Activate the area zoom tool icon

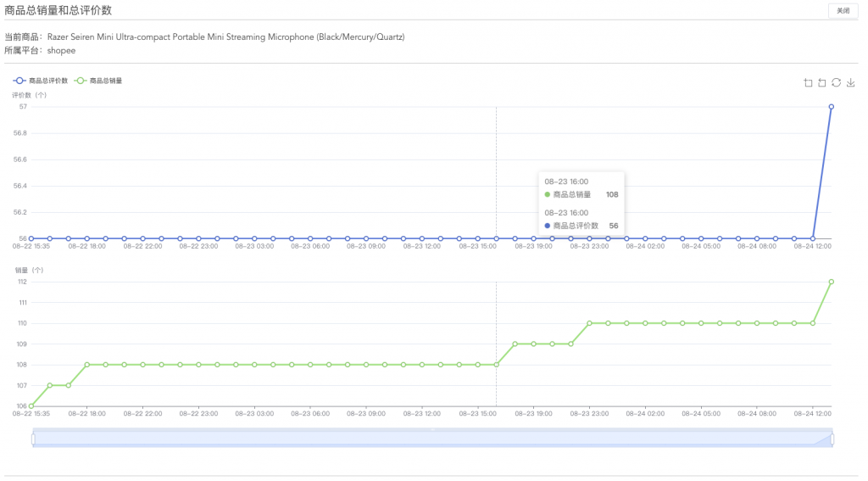click(808, 82)
